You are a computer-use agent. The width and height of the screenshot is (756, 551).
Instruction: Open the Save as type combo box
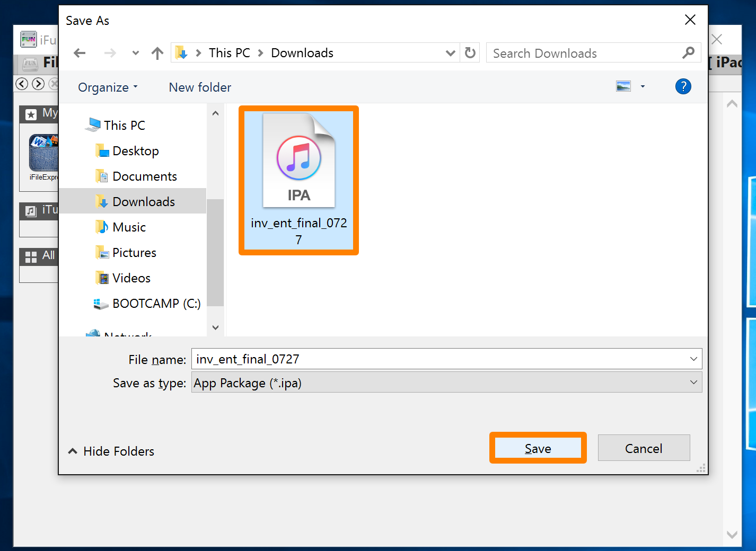447,383
